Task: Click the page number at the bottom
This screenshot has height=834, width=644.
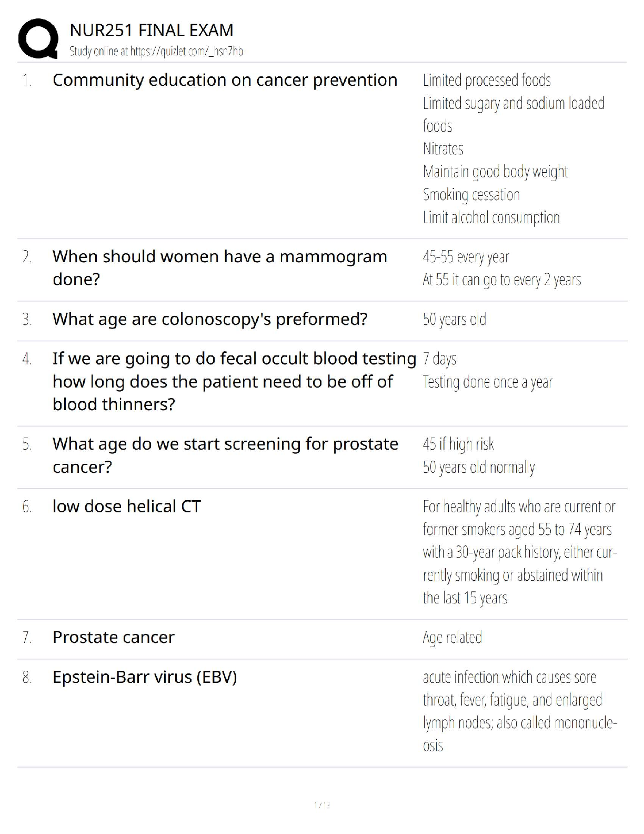Action: [x=321, y=805]
